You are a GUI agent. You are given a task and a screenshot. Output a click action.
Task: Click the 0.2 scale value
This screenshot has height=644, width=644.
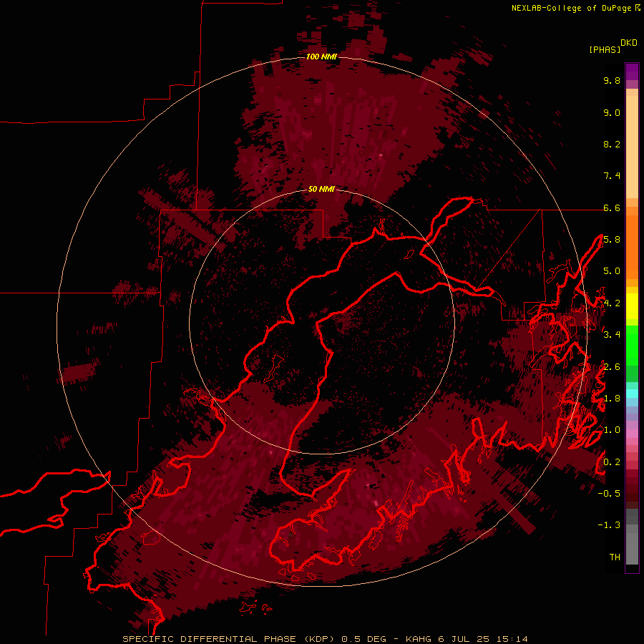coord(612,462)
